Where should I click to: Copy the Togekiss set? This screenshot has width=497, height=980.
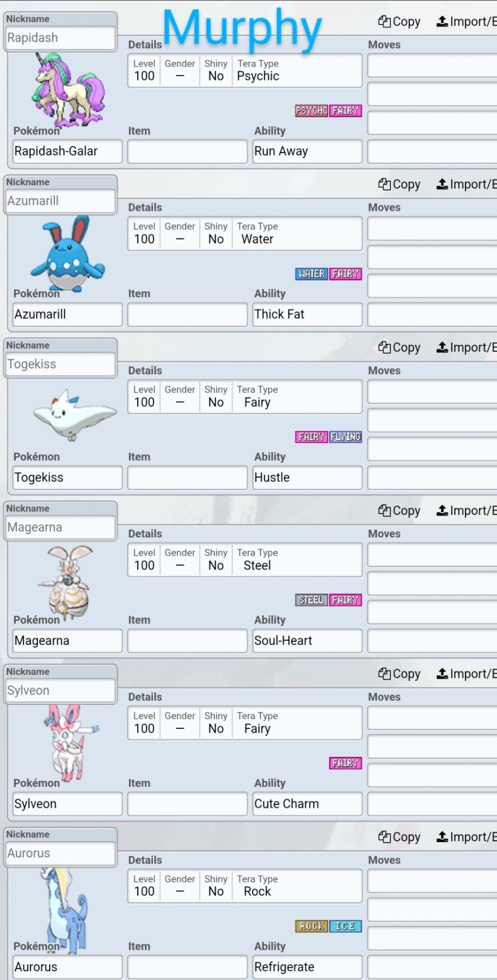399,348
